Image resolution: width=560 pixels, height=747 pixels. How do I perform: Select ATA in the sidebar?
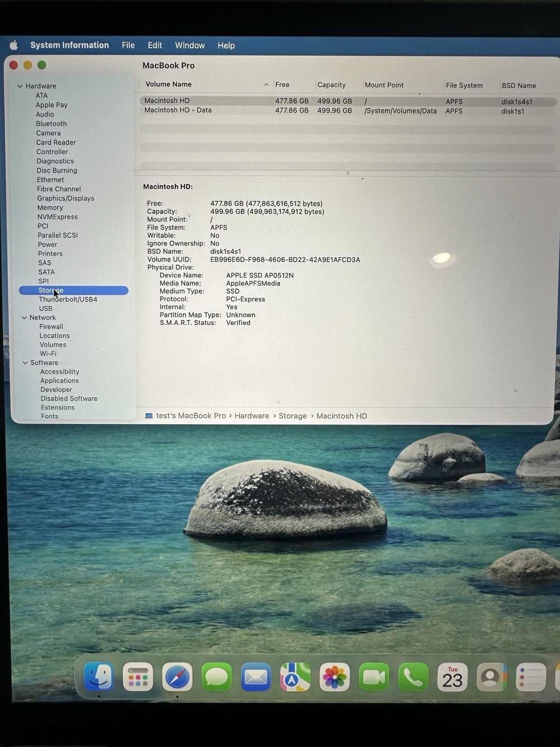pyautogui.click(x=42, y=95)
